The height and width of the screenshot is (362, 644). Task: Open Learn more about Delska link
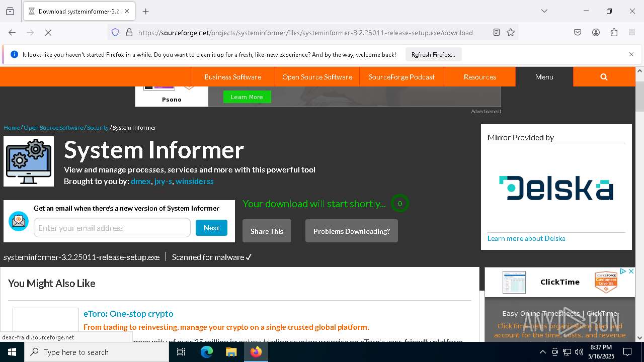[x=526, y=238]
